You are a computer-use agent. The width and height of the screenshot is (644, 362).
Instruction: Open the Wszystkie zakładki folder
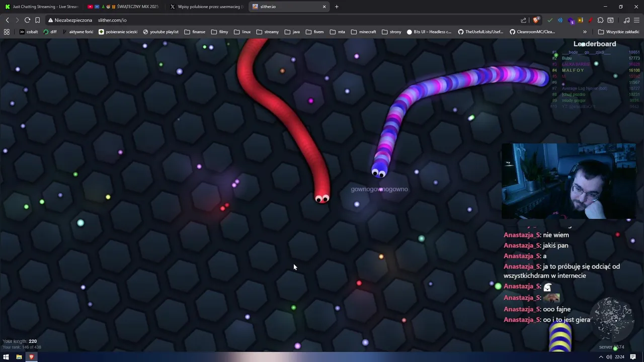[619, 32]
